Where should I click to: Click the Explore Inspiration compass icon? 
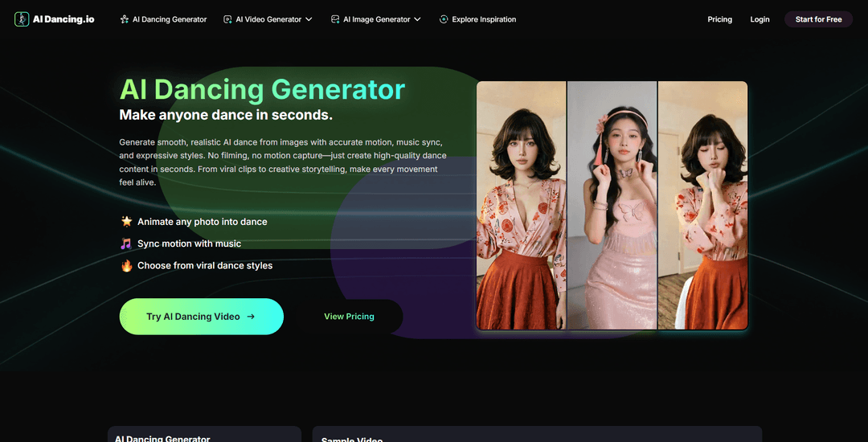click(444, 19)
